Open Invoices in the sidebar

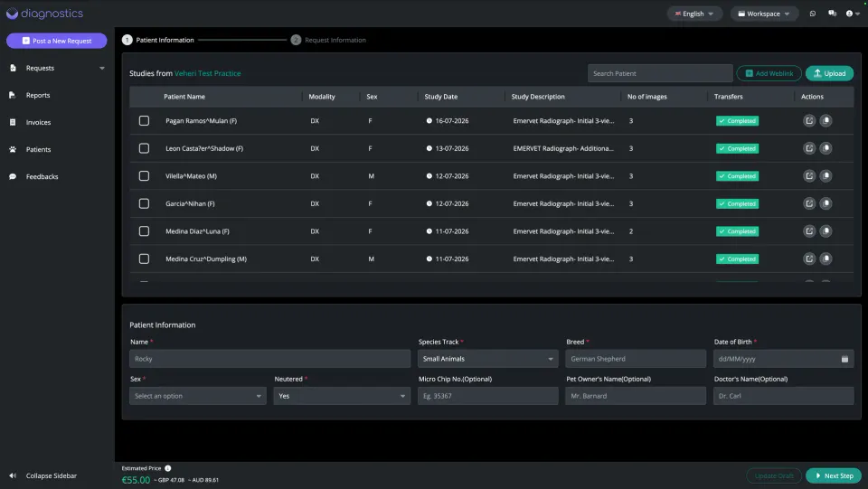[x=38, y=122]
